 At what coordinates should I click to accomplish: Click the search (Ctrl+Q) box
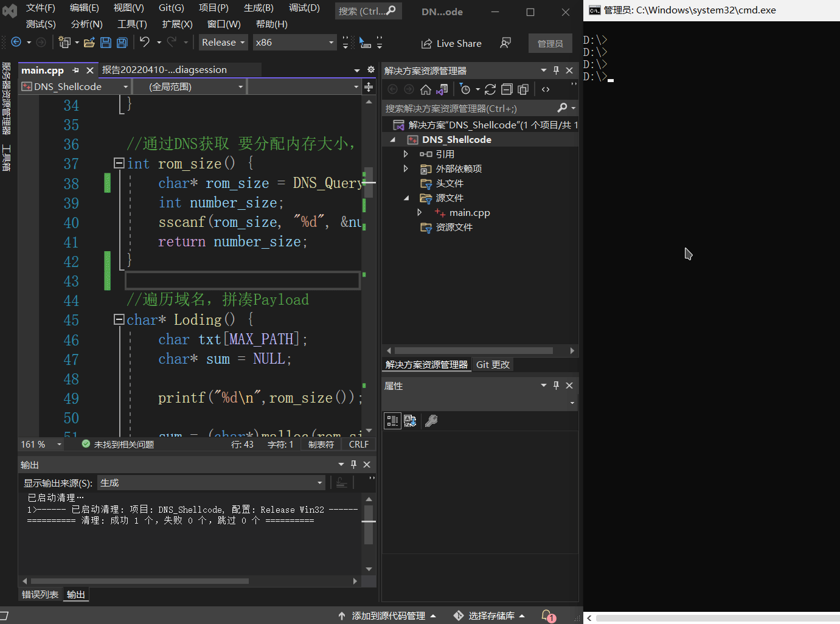coord(368,11)
